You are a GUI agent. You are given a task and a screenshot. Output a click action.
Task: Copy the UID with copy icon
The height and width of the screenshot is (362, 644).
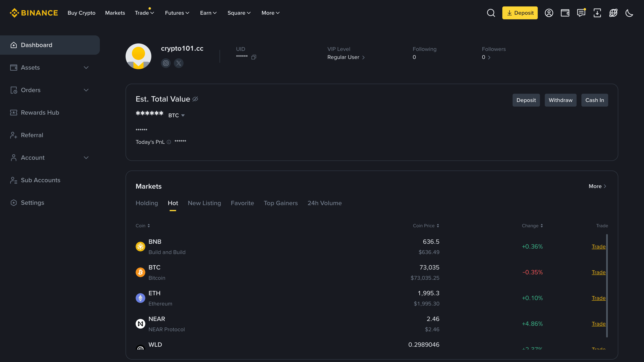click(x=254, y=57)
